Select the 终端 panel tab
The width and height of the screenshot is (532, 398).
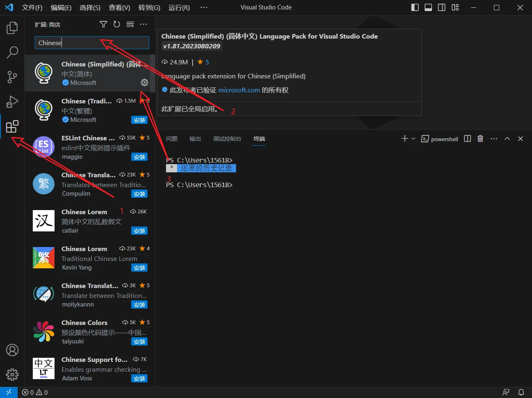(259, 139)
